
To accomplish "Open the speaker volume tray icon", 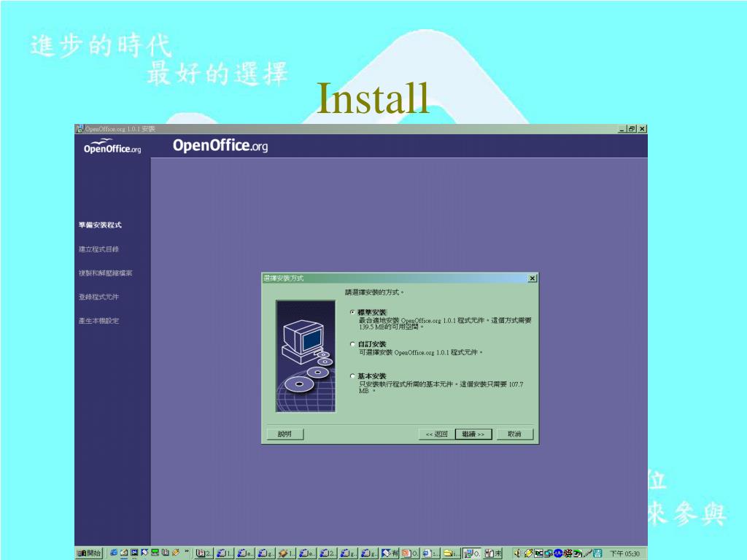I will click(517, 553).
